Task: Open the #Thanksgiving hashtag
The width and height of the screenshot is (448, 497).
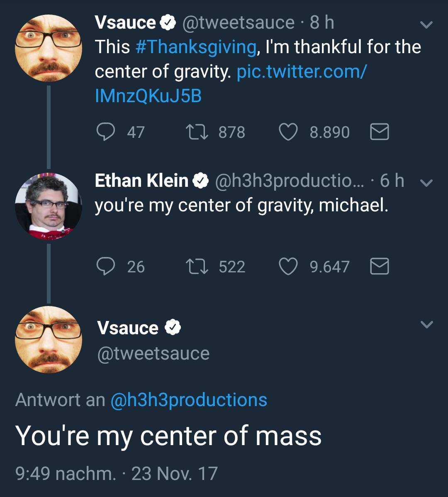Action: (x=196, y=47)
